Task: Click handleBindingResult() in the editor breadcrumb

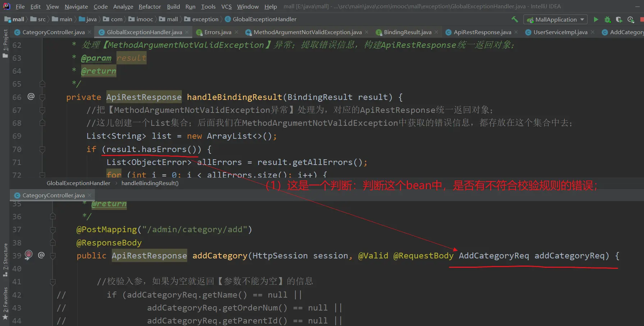Action: click(150, 183)
